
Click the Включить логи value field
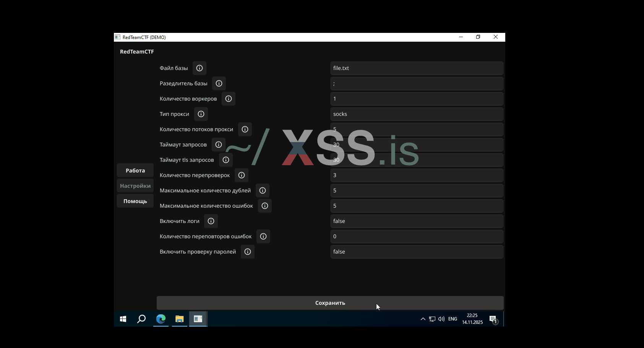coord(417,221)
